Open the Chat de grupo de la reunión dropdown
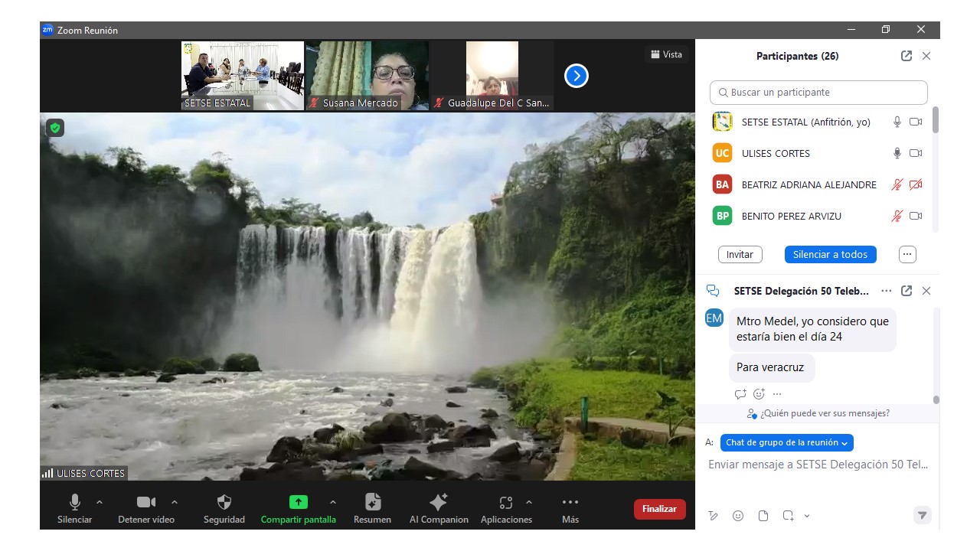 (786, 442)
